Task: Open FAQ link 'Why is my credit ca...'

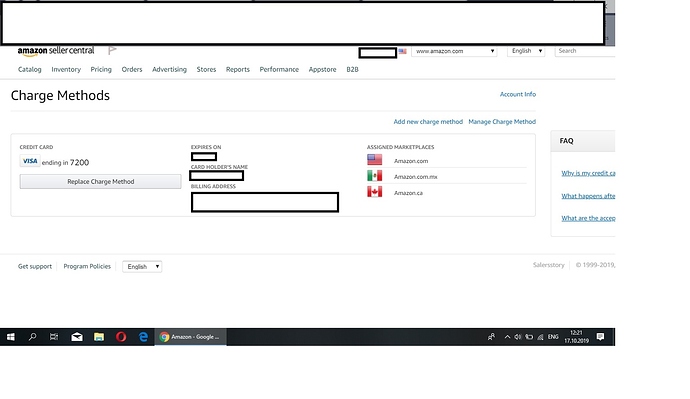Action: coord(588,173)
